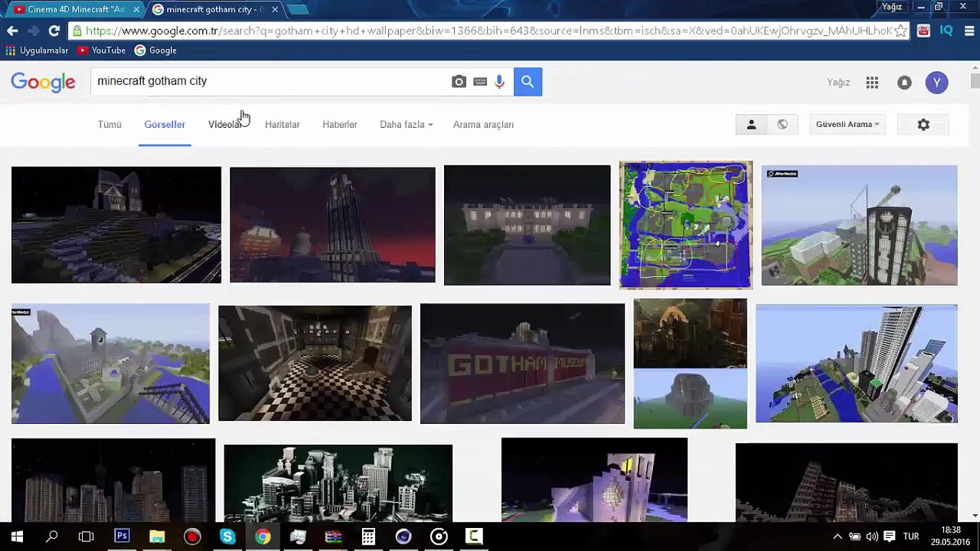Switch to personal results view

751,125
